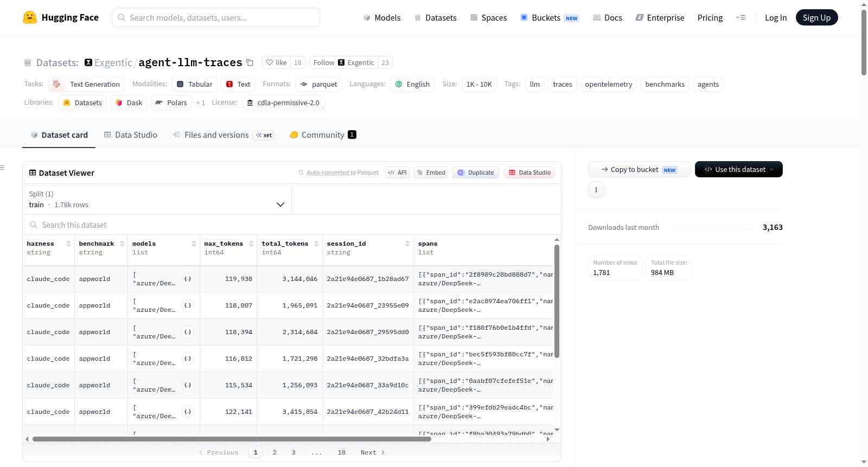Sort by the models column
Viewport: 868px width, 467px height.
click(x=194, y=244)
